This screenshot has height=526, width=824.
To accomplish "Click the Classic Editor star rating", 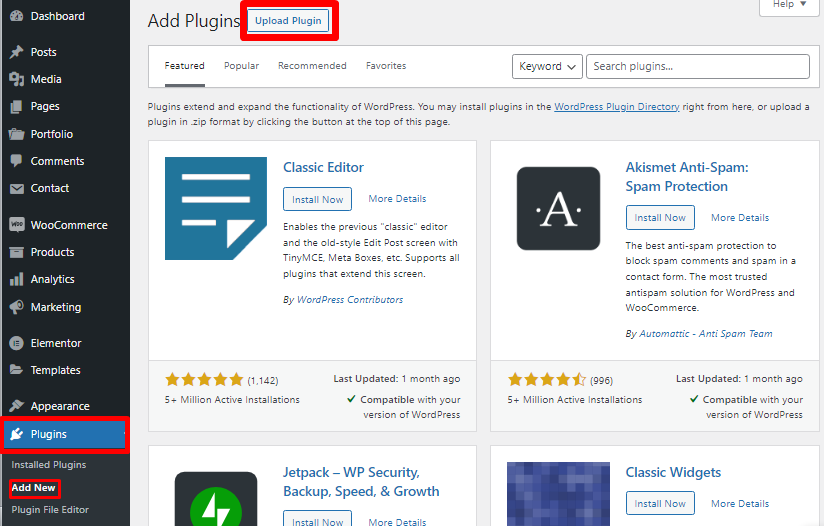I will click(x=204, y=379).
